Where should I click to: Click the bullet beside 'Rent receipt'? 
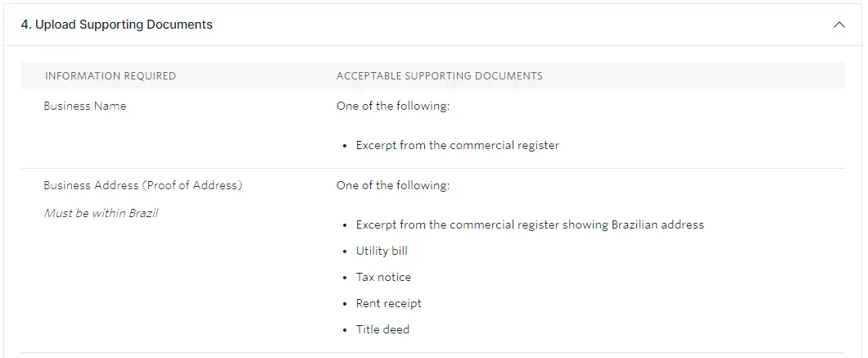(x=346, y=304)
